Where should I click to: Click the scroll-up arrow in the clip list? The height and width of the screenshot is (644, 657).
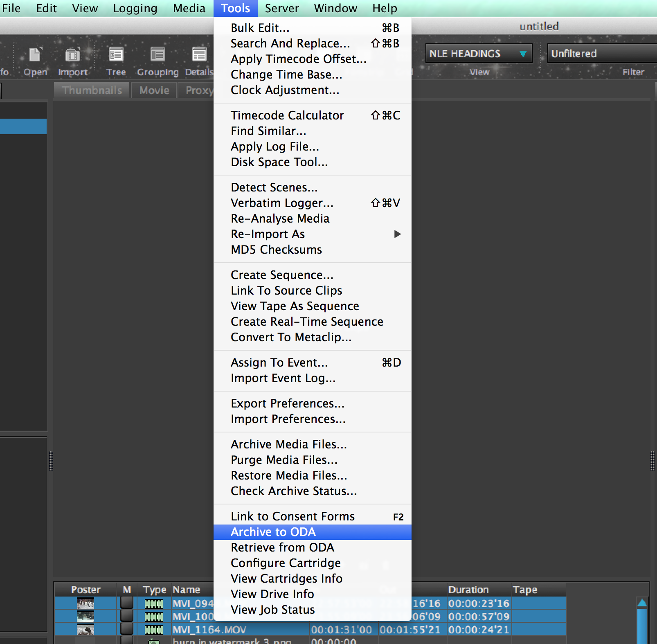642,603
